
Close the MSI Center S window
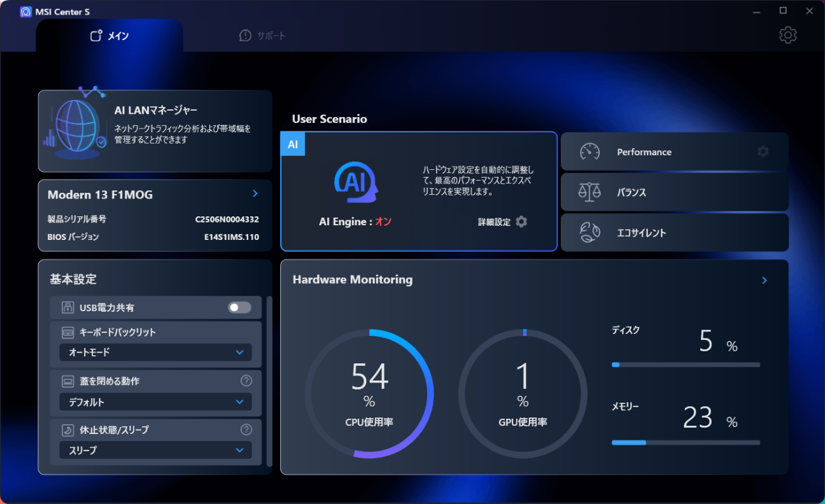tap(810, 11)
